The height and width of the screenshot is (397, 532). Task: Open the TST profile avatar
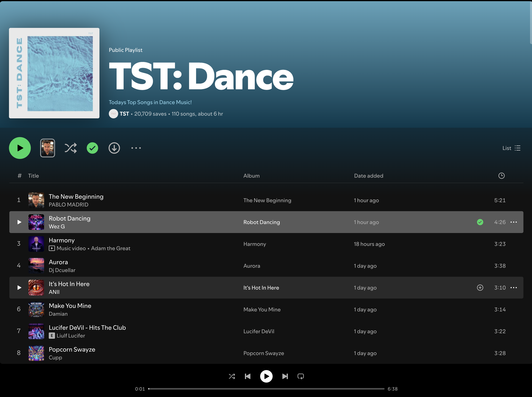tap(113, 114)
